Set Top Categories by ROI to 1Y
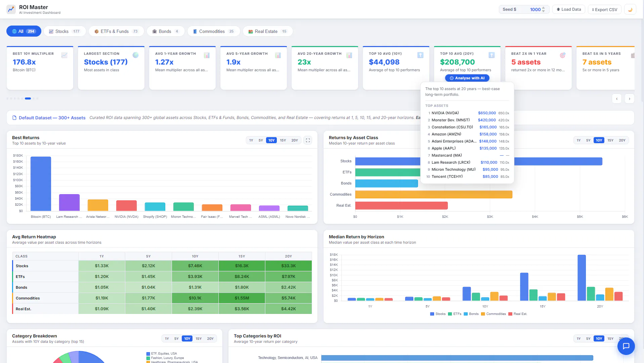Image resolution: width=644 pixels, height=363 pixels. [579, 338]
